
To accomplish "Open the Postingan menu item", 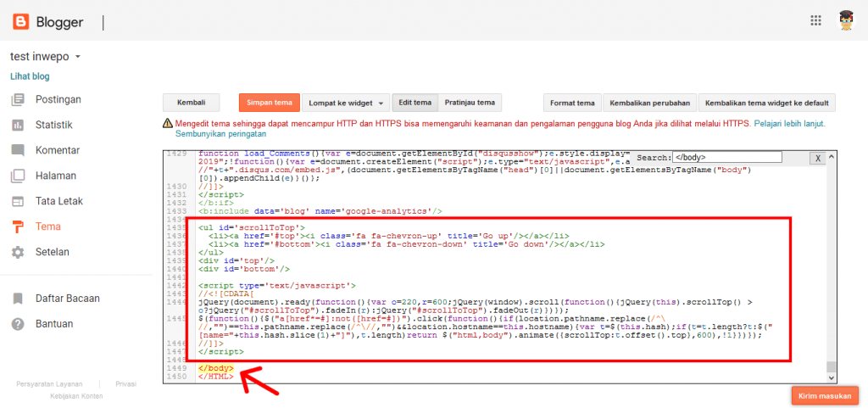I will (58, 99).
